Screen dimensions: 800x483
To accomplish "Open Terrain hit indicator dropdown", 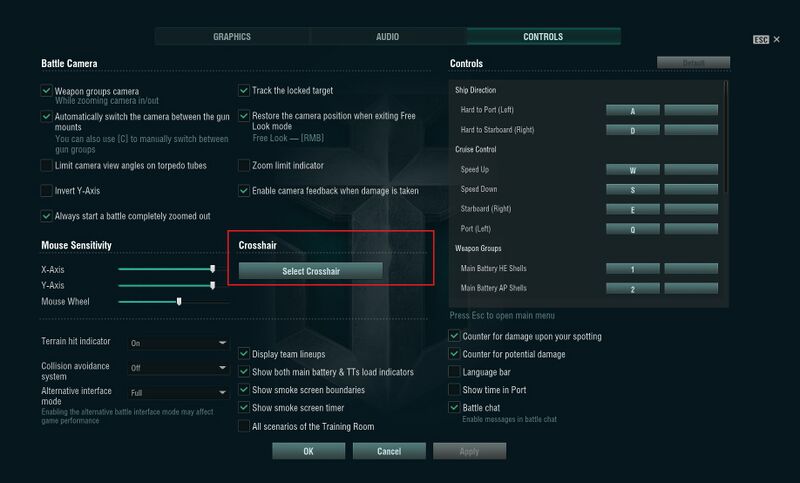I will 178,343.
